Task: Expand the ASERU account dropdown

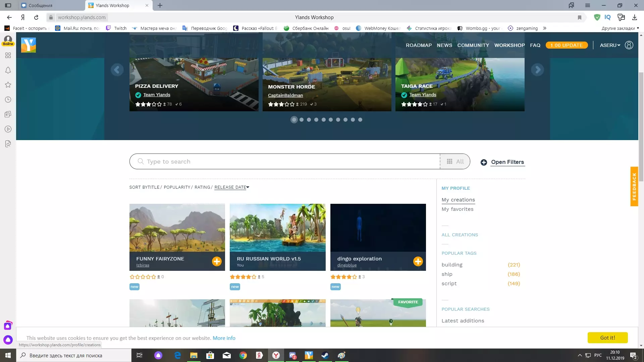Action: pos(610,45)
